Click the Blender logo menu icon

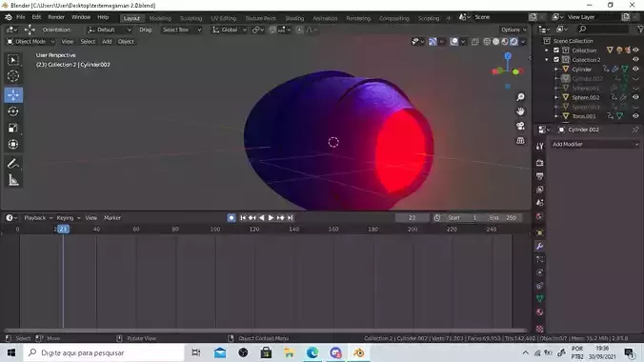9,17
